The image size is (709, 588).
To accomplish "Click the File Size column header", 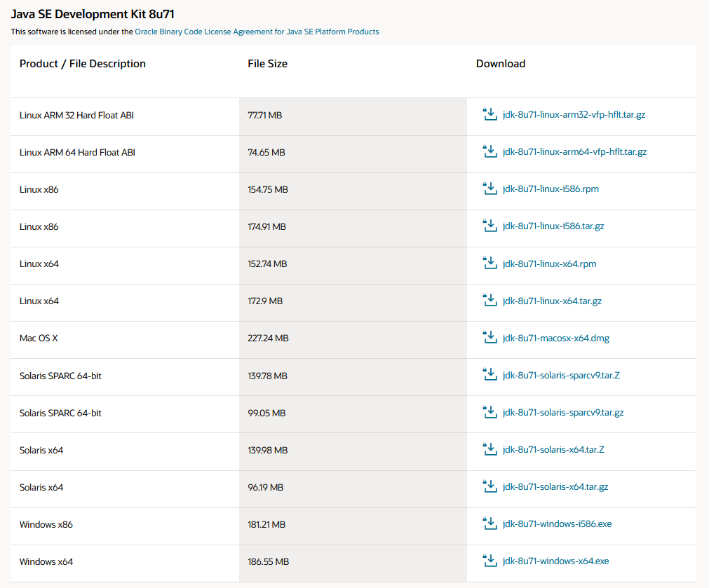I will pos(267,64).
